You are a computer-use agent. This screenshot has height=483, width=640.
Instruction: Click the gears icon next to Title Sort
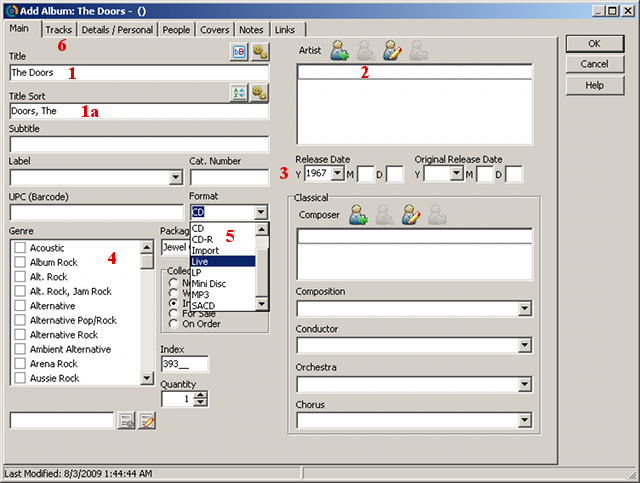pos(260,93)
